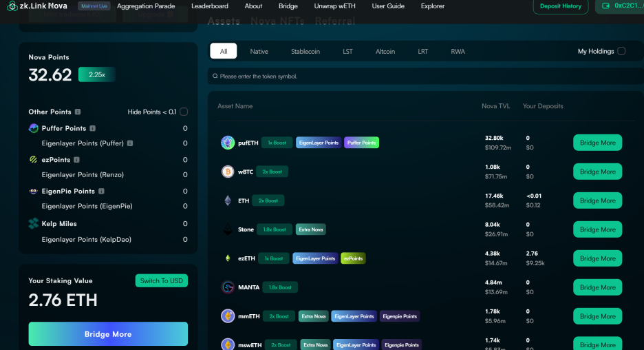
Task: Open the Leaderboard page
Action: click(209, 6)
